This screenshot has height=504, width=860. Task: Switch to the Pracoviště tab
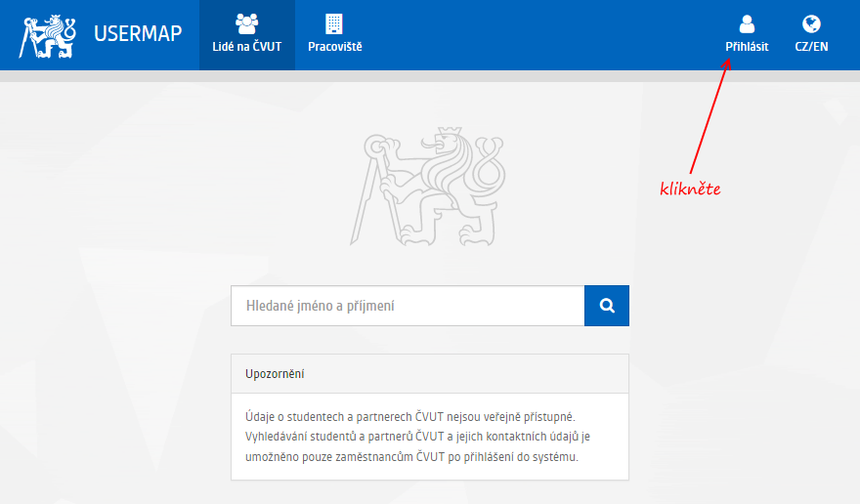(x=334, y=35)
